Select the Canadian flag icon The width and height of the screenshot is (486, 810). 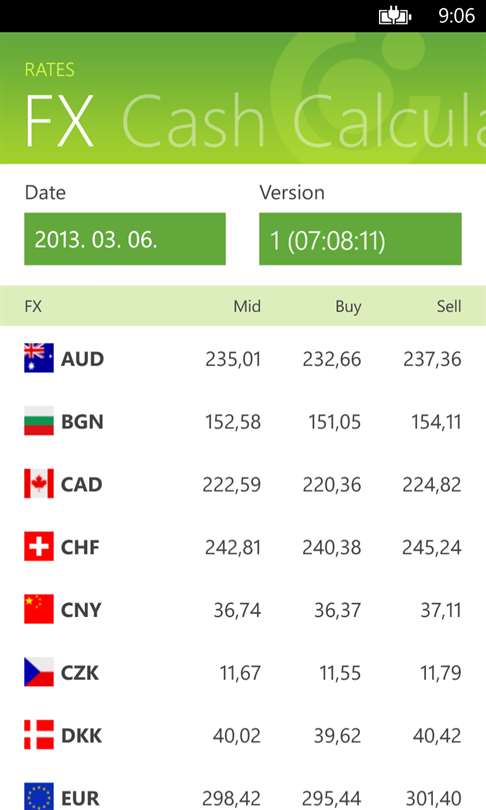[39, 484]
